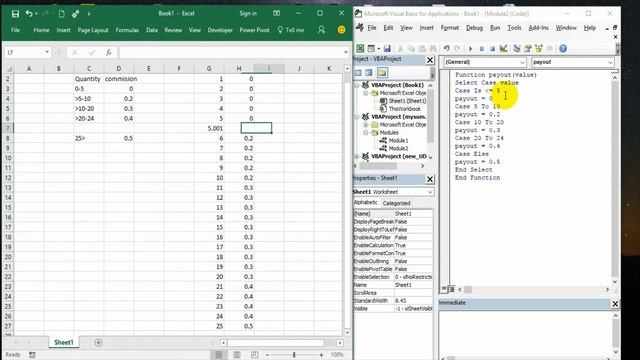Open the Insert UserForm dropdown arrow in the VBA toolbar
The height and width of the screenshot is (360, 640).
tap(378, 49)
